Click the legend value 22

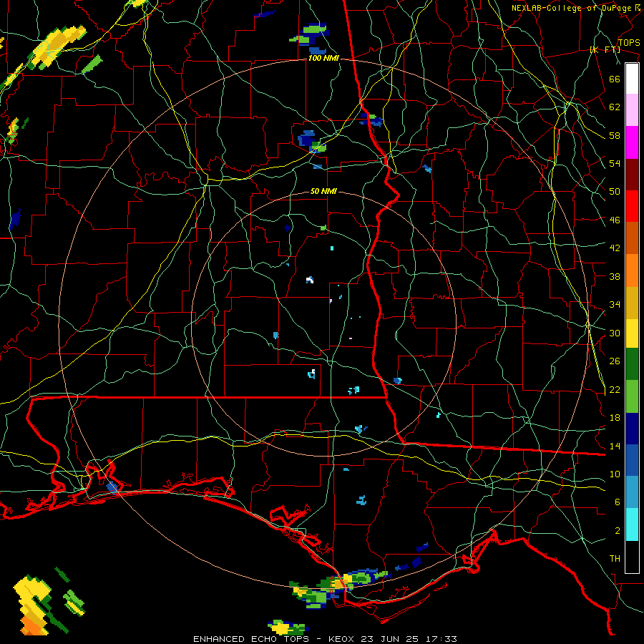[615, 389]
